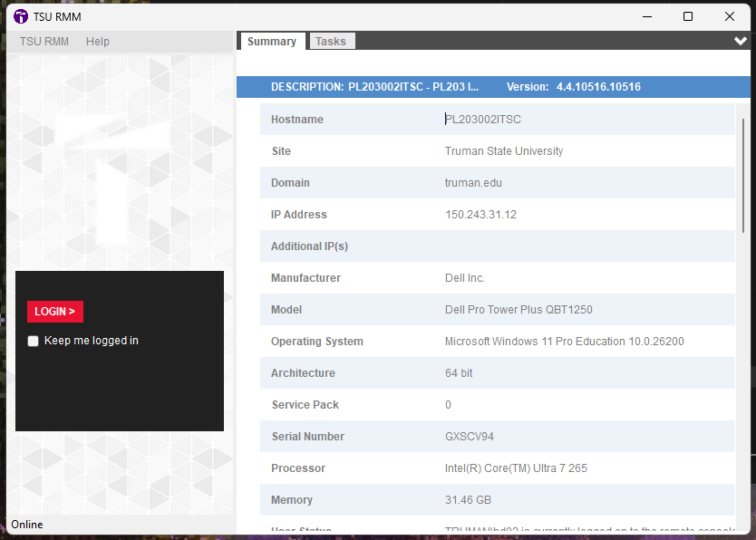The image size is (756, 540).
Task: Expand the white chevron at tab bar's right
Action: 741,41
